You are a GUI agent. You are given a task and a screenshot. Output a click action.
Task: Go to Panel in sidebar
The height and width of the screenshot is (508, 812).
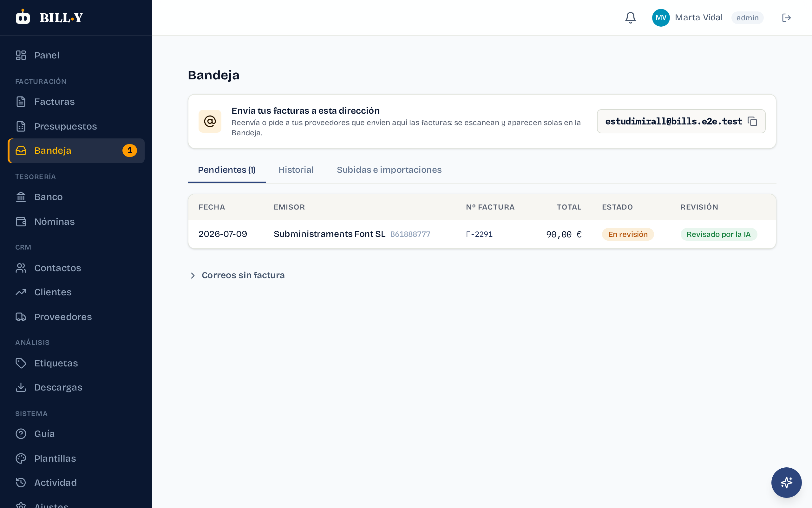[x=76, y=55]
